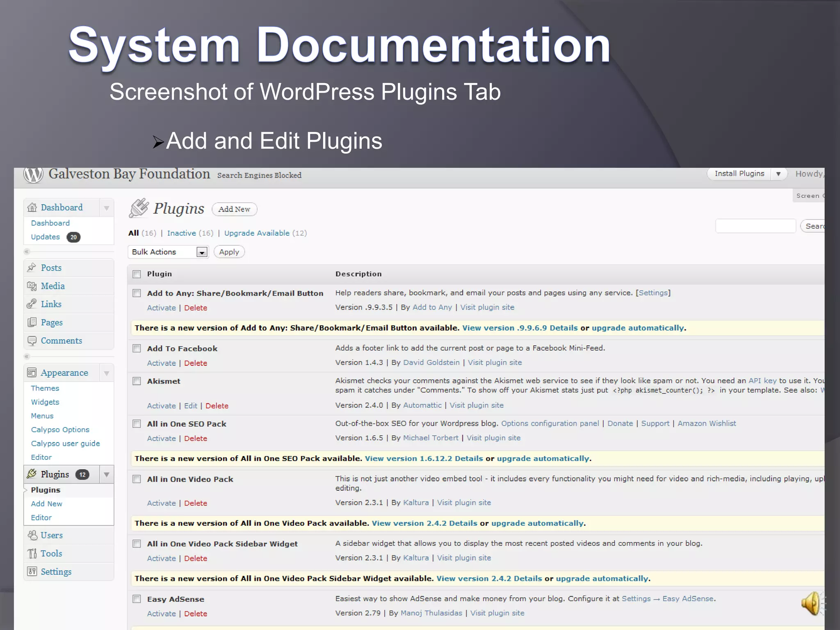This screenshot has width=840, height=630.
Task: Open Add to Any plugin Settings link
Action: [653, 293]
